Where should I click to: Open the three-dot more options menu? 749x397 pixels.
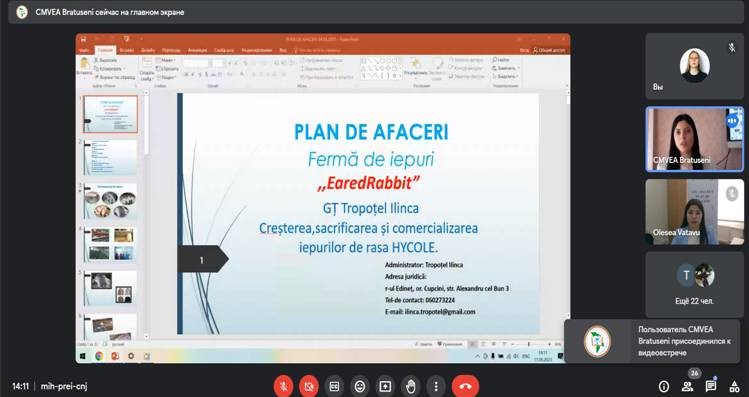(x=436, y=386)
